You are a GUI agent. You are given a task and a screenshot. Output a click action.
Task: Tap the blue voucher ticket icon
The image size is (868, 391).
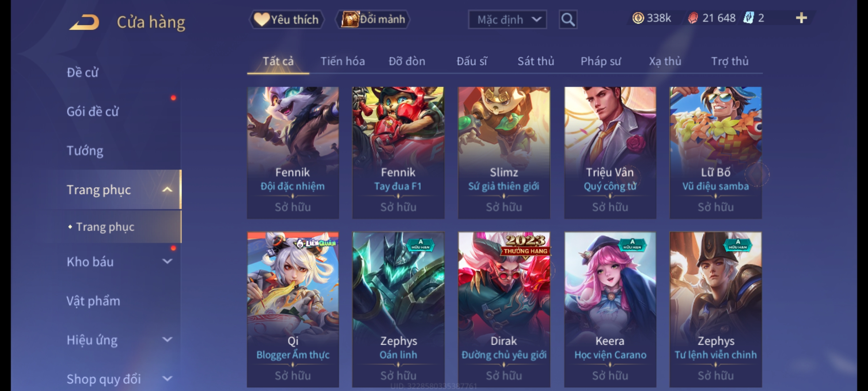tap(748, 18)
